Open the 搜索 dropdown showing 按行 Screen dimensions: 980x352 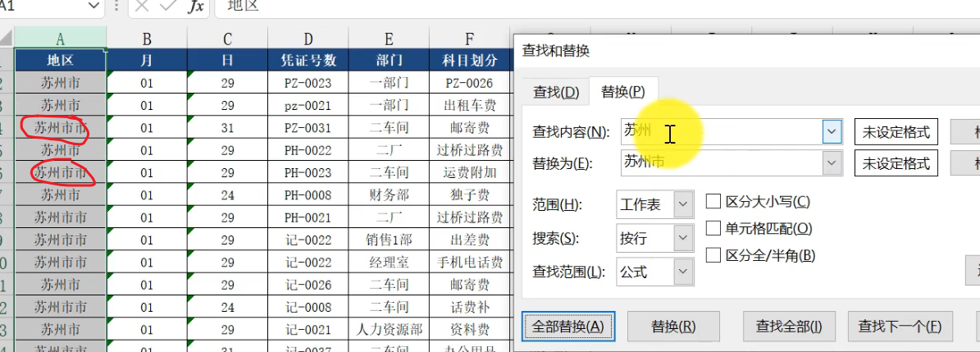(x=654, y=238)
